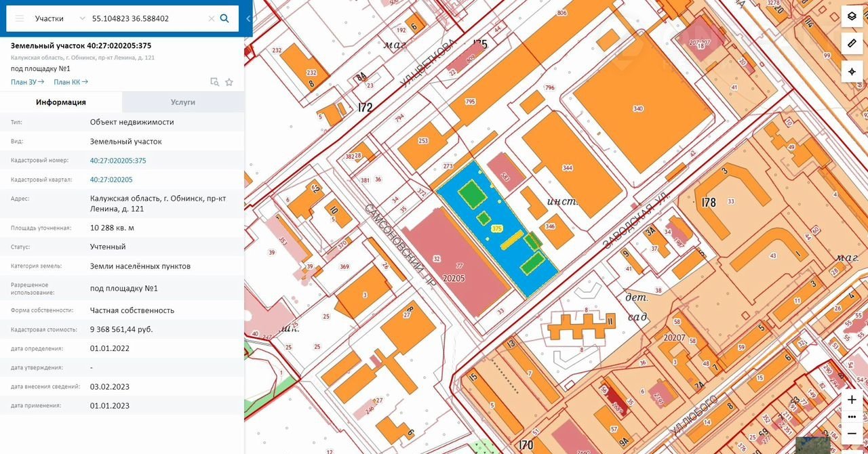
Task: Open the map layers panel
Action: [x=852, y=16]
